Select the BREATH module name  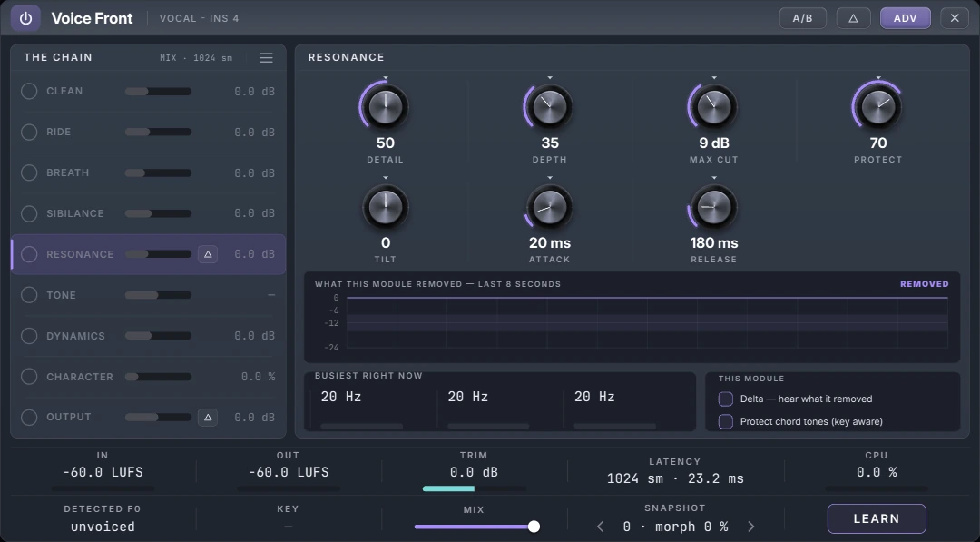point(67,172)
